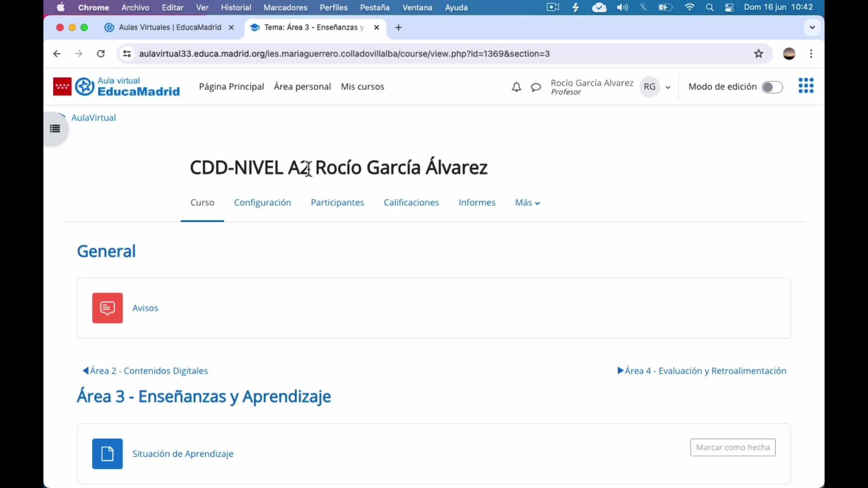
Task: Reload the page in Chrome
Action: tap(101, 54)
